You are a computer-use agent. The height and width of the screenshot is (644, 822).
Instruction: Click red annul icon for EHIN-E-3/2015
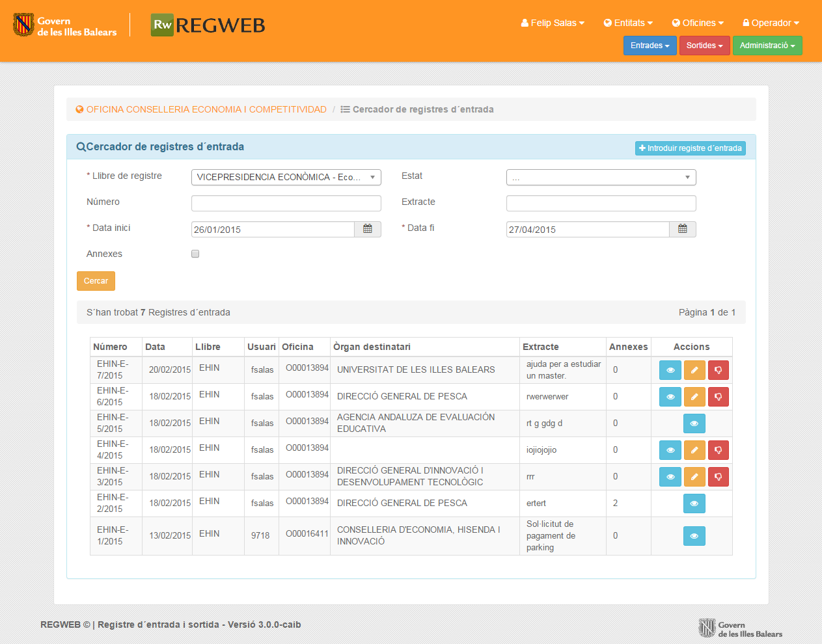coord(718,477)
